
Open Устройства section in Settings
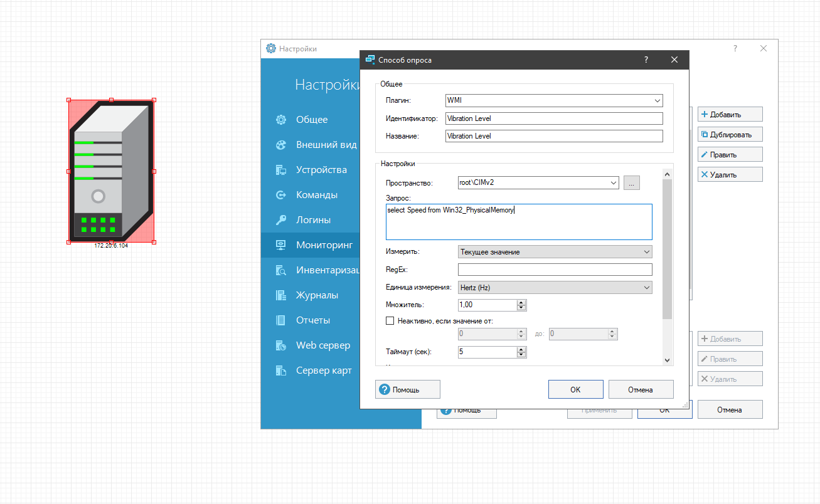[x=321, y=170]
